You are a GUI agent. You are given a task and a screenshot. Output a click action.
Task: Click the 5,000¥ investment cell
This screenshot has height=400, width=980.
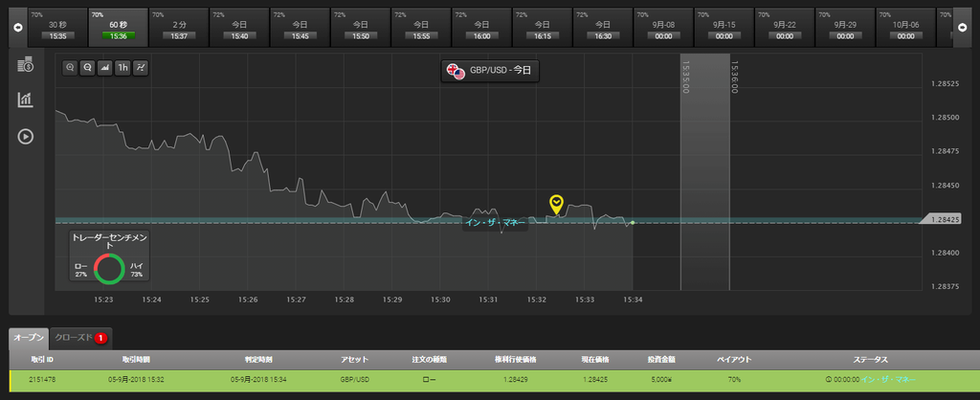[x=662, y=379]
